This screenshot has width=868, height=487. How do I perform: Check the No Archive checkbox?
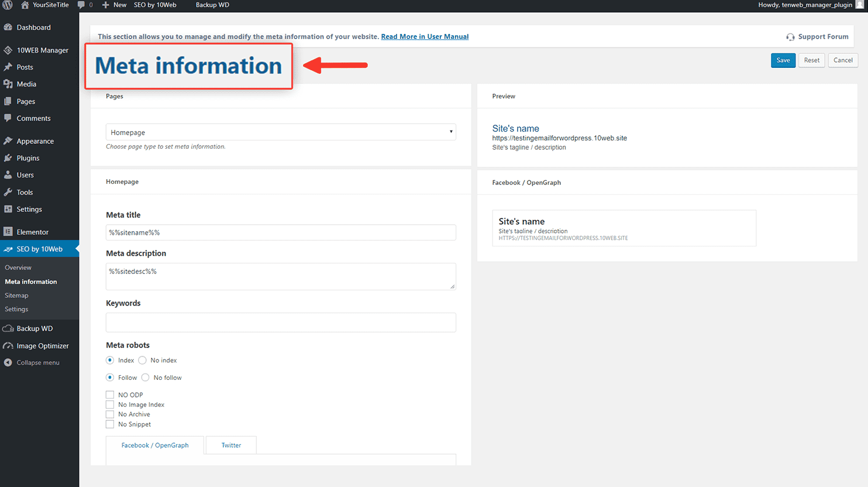coord(110,414)
